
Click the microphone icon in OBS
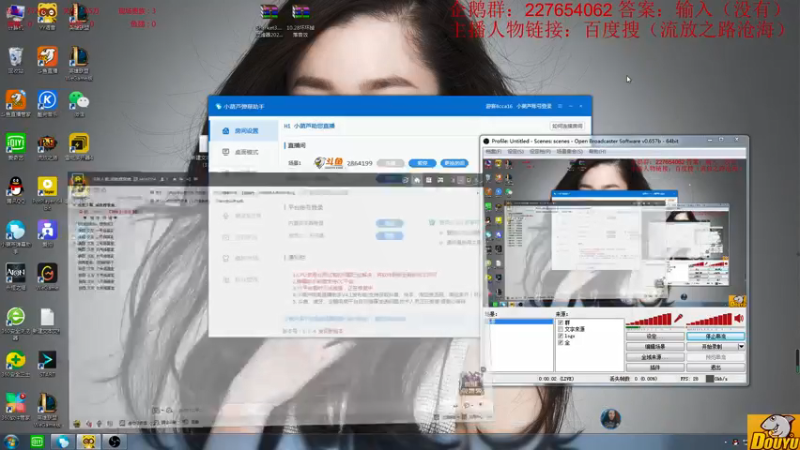(x=679, y=318)
